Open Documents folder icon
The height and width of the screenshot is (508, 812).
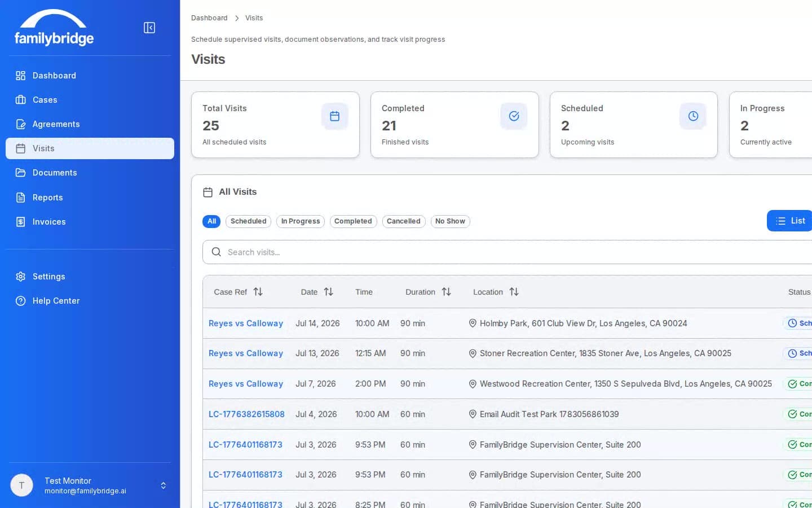[21, 173]
